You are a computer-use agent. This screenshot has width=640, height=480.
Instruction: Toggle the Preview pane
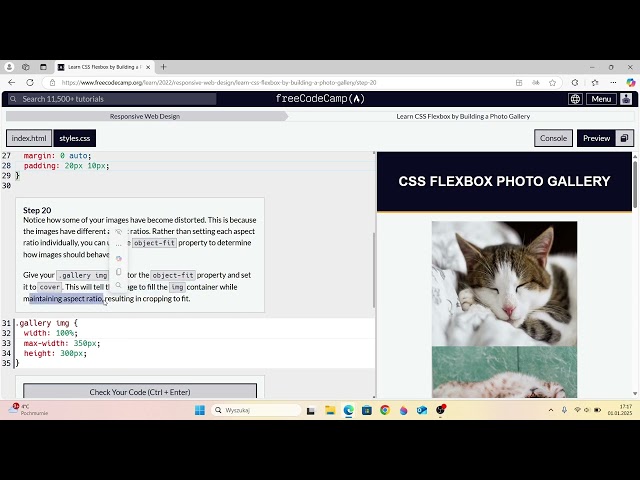coord(596,138)
